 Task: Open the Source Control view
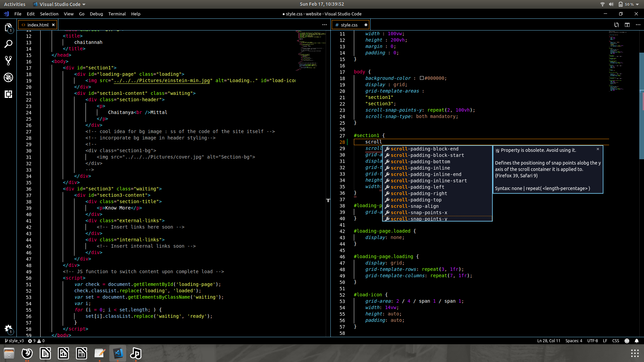point(8,60)
